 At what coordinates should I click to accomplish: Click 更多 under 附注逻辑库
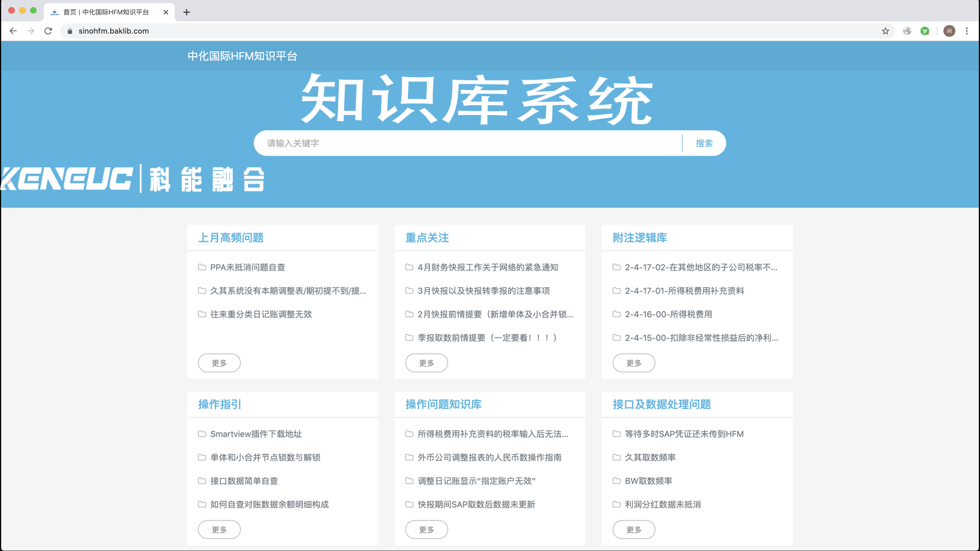pyautogui.click(x=634, y=363)
